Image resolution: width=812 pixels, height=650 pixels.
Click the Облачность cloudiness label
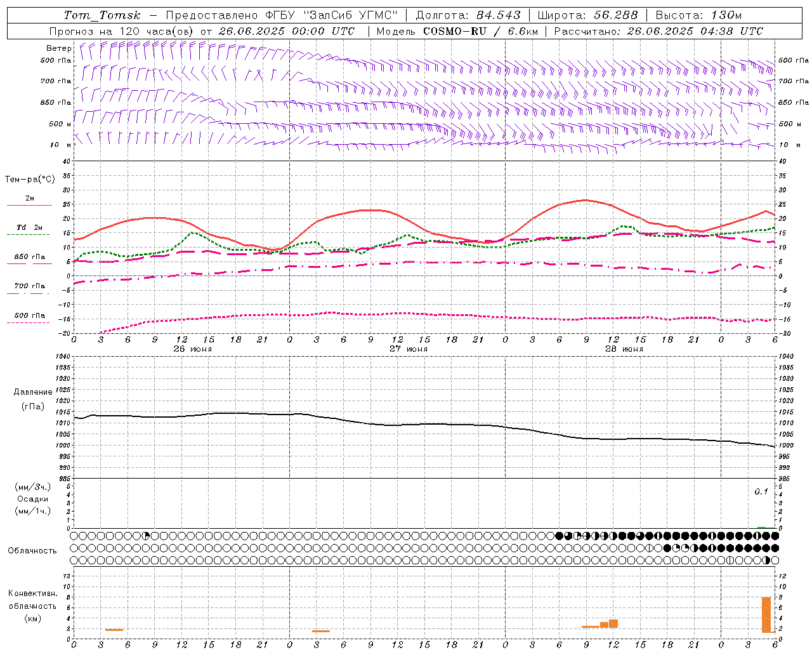(32, 551)
